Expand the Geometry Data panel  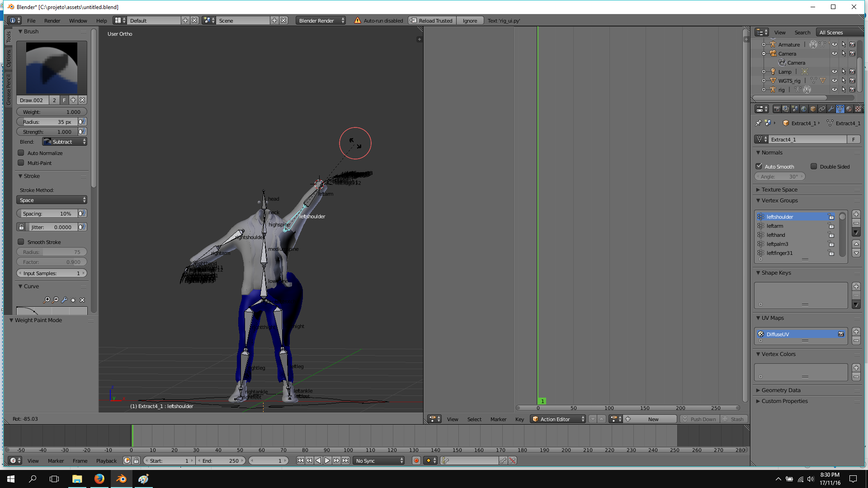point(781,390)
